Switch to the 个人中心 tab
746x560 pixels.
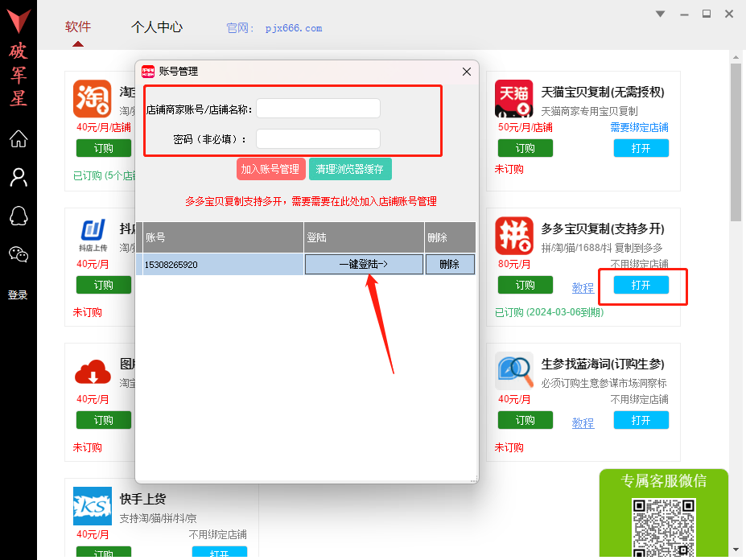coord(157,27)
